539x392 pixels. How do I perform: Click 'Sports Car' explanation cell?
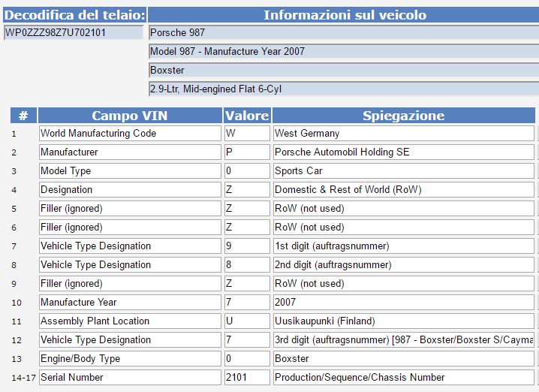(404, 171)
